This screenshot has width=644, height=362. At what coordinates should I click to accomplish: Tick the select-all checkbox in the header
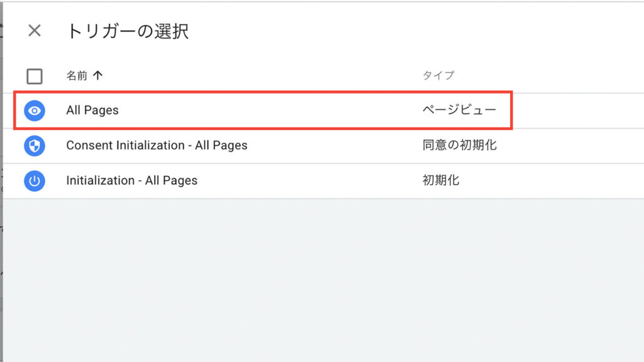(35, 76)
